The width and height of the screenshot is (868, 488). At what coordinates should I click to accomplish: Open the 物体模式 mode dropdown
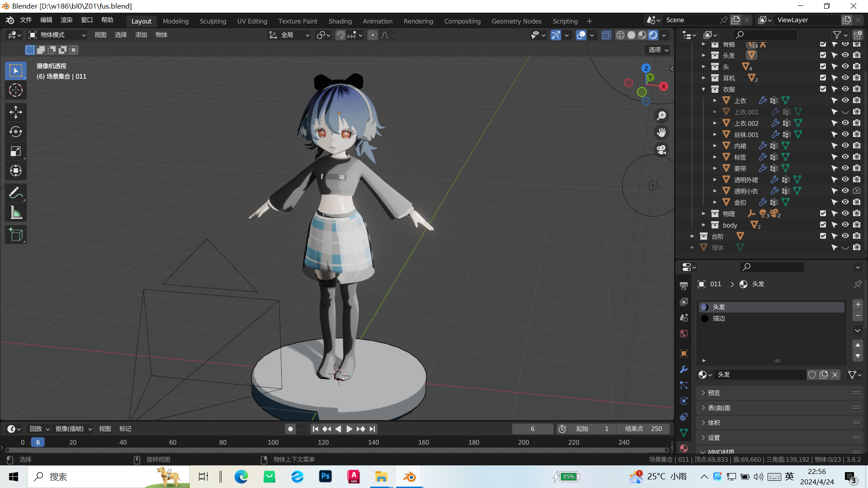[57, 35]
